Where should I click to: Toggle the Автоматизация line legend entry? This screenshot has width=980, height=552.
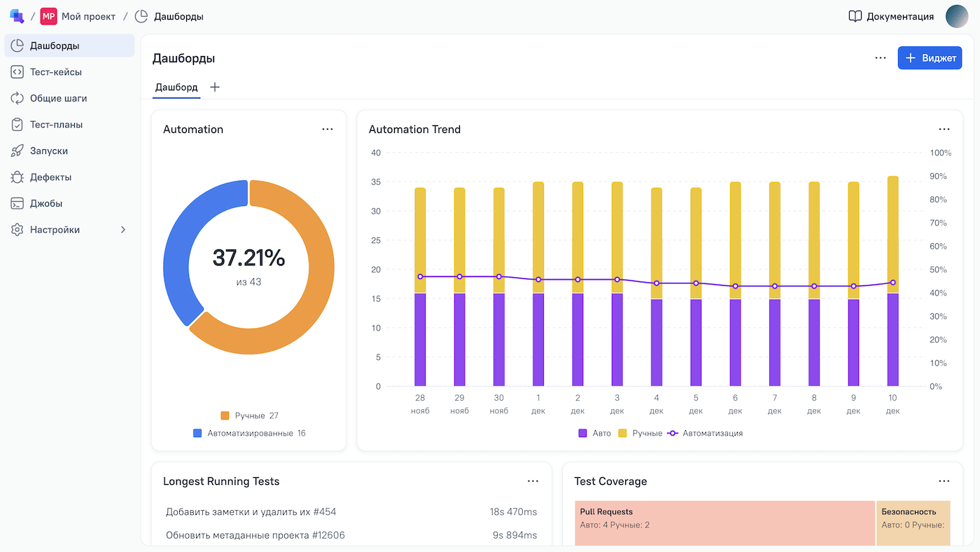[x=706, y=434]
